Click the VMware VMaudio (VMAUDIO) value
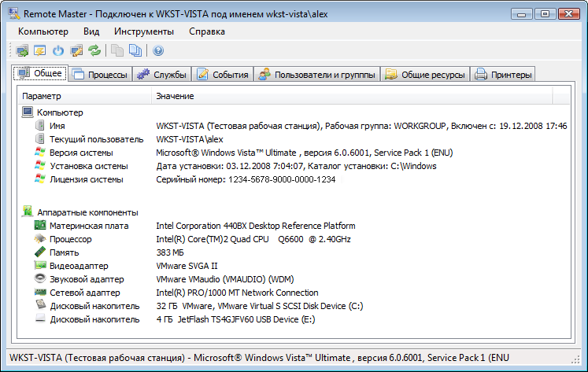Viewport: 588px width, 372px height. click(224, 279)
